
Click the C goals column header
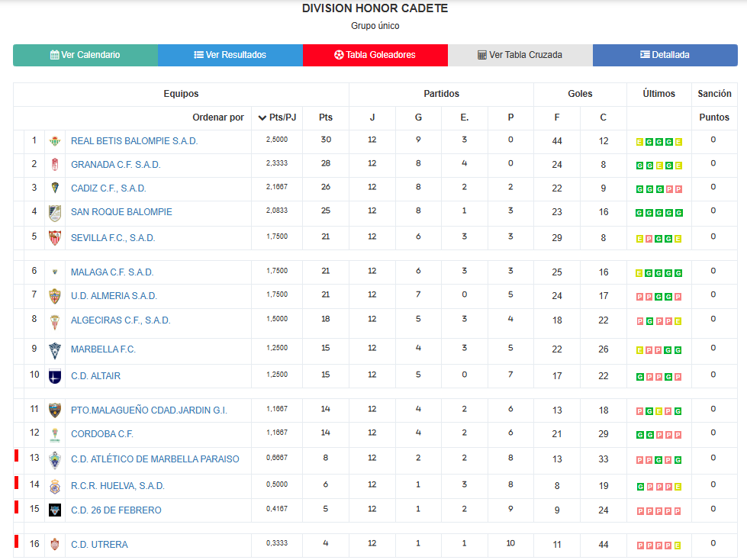pos(603,117)
